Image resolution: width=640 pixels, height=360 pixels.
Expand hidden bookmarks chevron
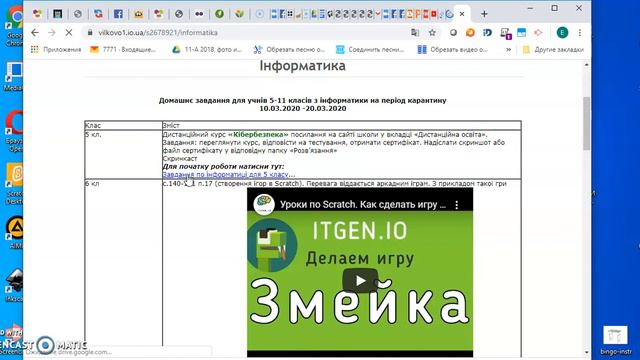point(509,49)
